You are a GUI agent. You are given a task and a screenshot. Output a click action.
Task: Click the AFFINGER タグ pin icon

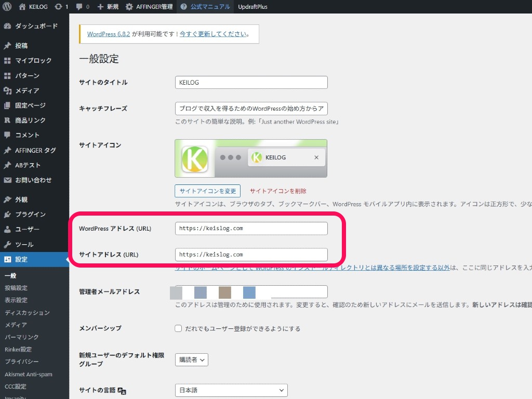(x=7, y=150)
